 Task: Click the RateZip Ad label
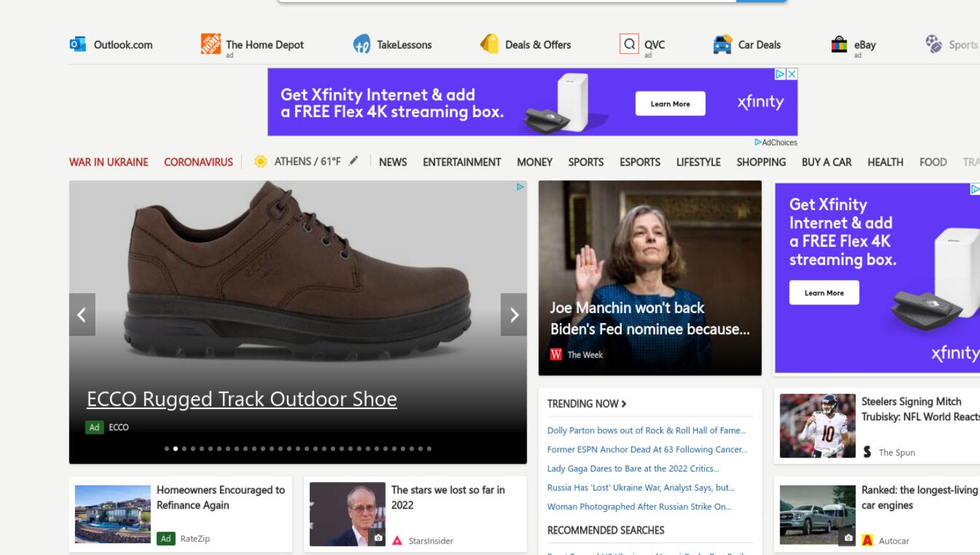click(166, 538)
